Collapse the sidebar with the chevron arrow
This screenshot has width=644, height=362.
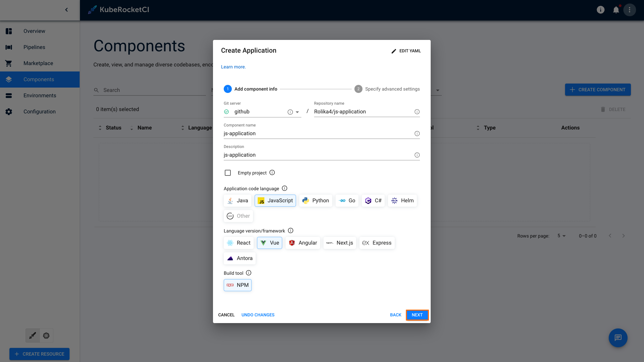click(67, 10)
